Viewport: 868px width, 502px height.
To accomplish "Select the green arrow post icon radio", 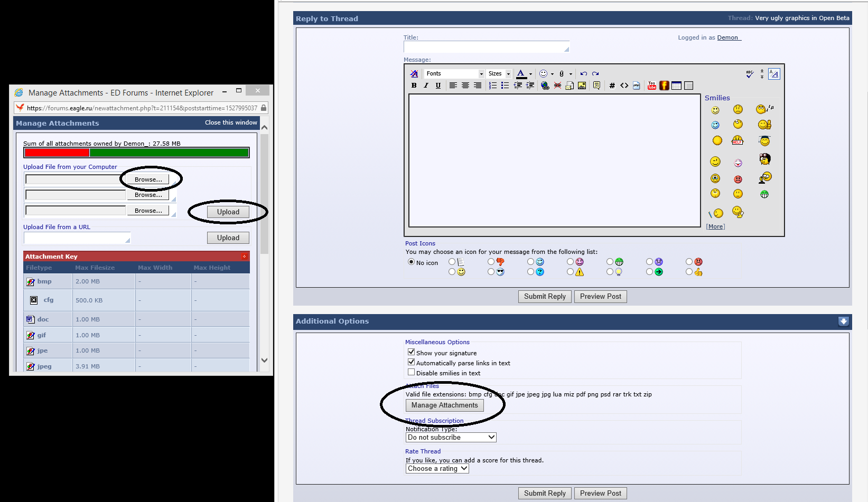I will point(649,272).
